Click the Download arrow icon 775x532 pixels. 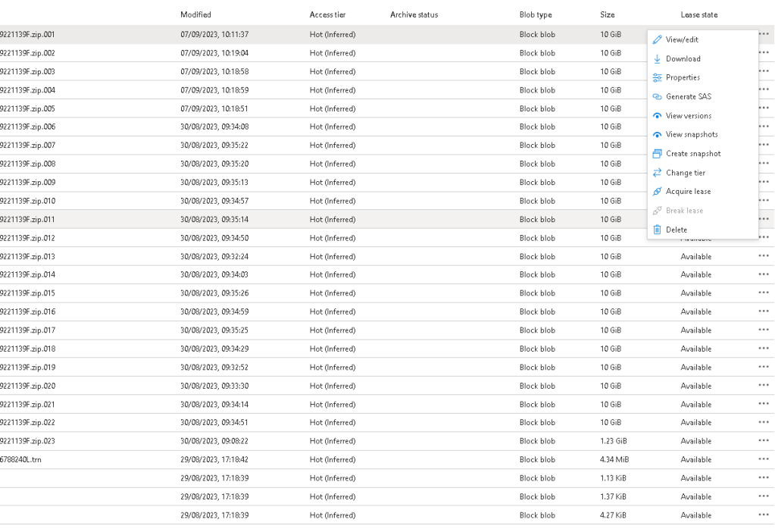657,59
